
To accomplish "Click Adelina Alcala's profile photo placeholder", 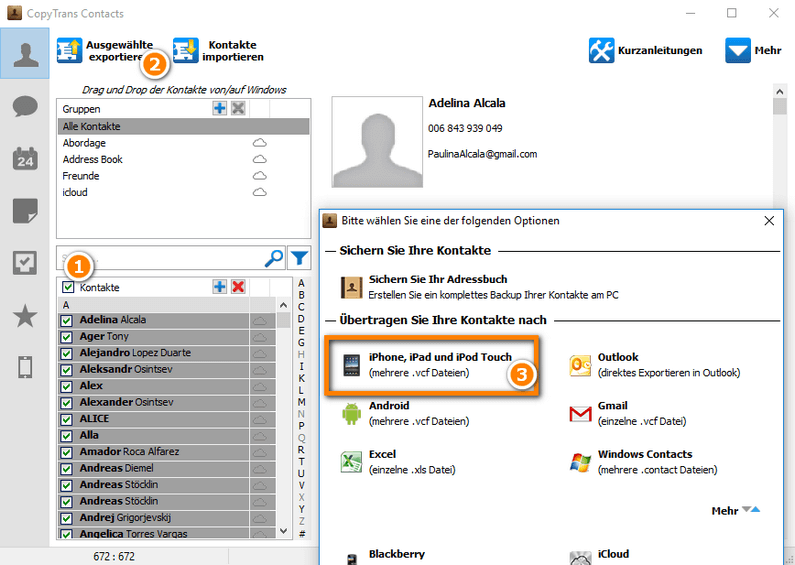I will coord(377,142).
